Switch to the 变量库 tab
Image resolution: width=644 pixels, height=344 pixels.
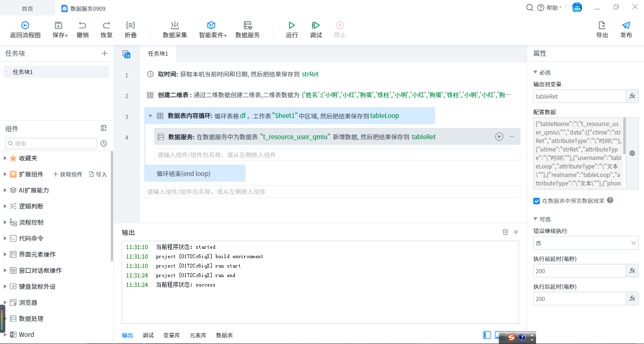[x=172, y=335]
